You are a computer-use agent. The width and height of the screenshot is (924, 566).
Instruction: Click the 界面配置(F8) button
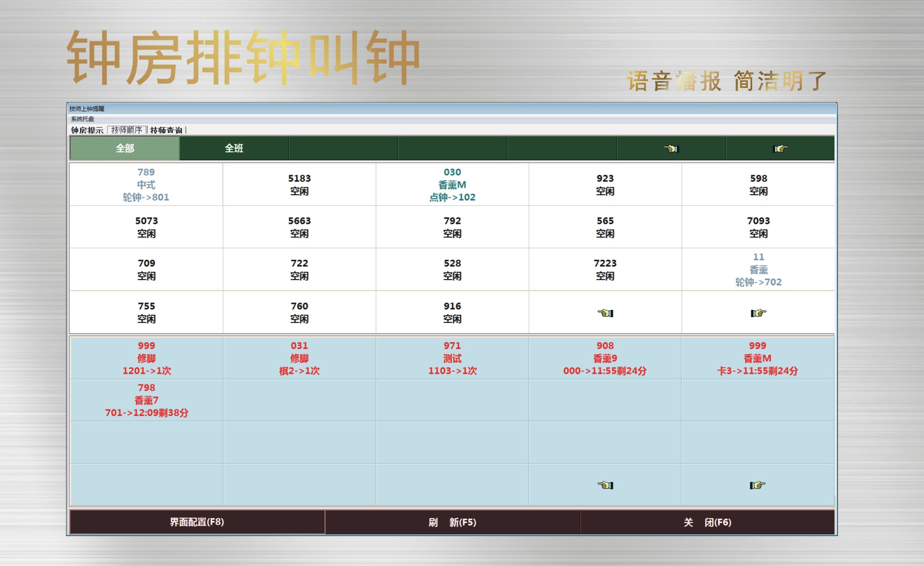coord(197,522)
